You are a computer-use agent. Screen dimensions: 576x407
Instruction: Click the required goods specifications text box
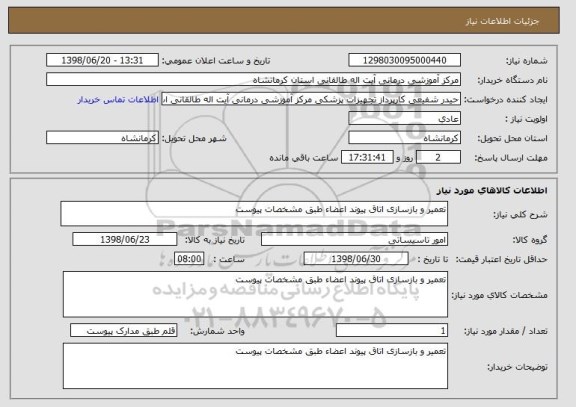click(x=255, y=294)
